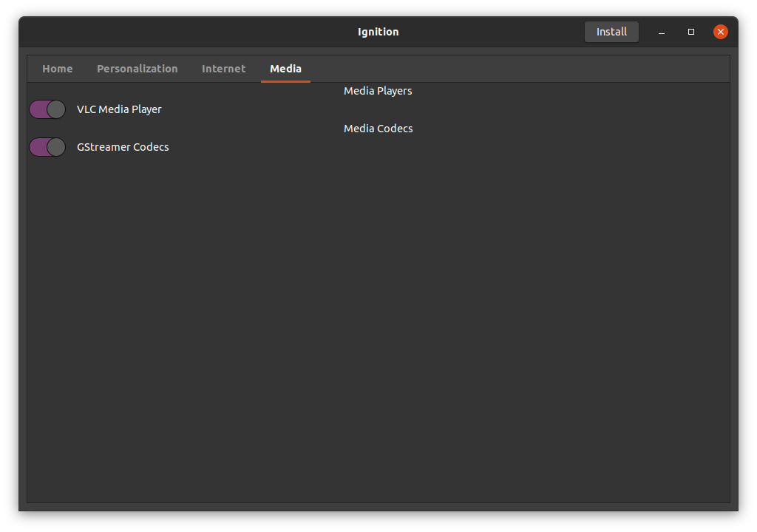Click the GStreamer Codecs label text
Viewport: 757px width, 532px height.
[123, 146]
